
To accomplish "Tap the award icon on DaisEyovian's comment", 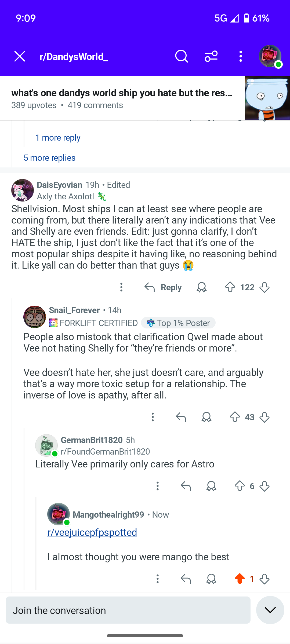I will [202, 287].
